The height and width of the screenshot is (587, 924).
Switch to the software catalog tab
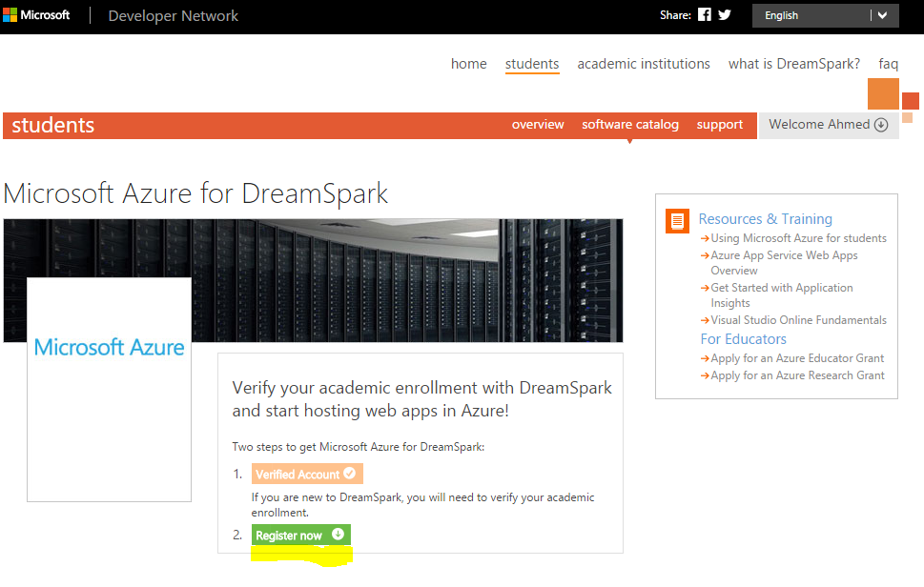630,125
